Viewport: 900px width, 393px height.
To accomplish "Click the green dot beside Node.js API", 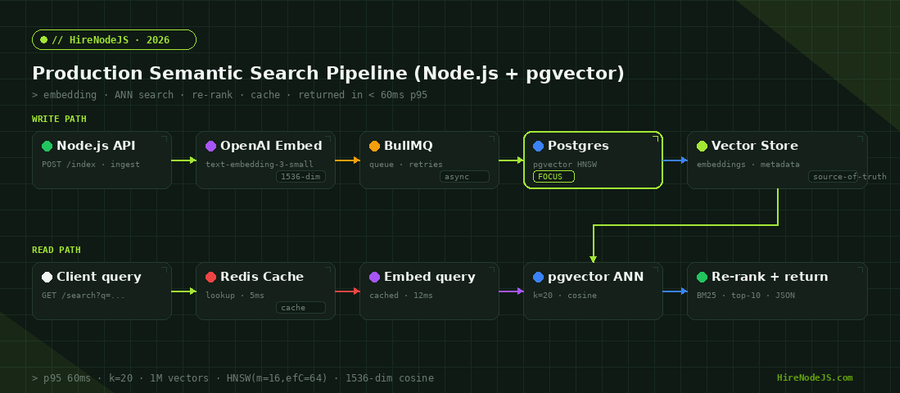I will (47, 146).
